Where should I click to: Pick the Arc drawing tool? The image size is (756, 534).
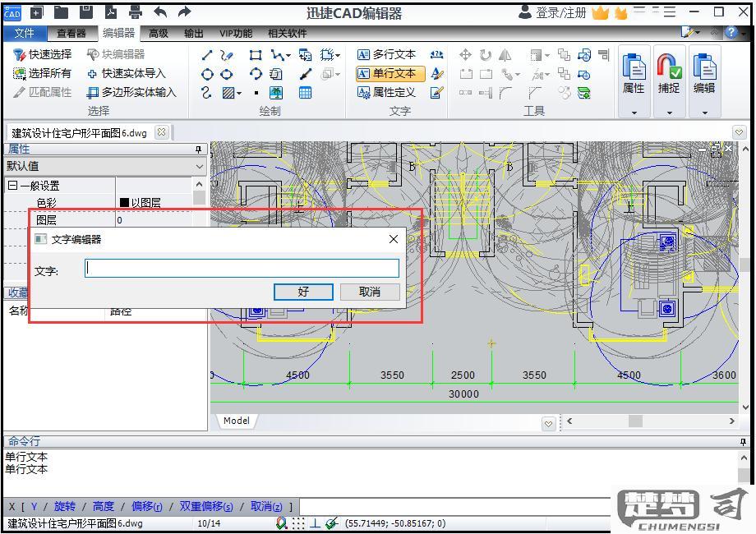tap(256, 74)
